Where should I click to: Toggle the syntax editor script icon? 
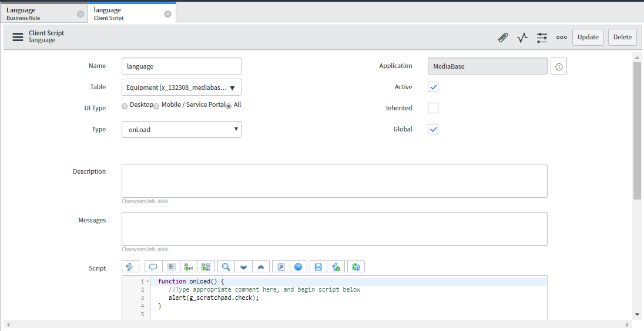click(130, 266)
